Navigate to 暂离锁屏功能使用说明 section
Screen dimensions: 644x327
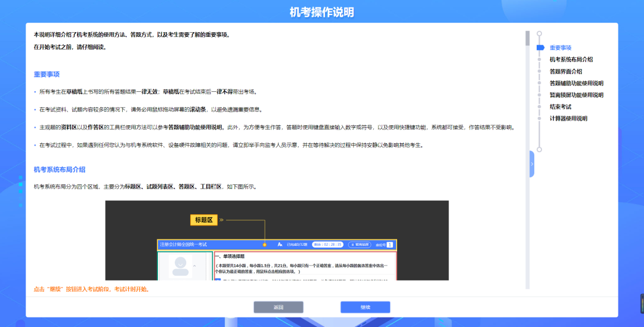[576, 95]
